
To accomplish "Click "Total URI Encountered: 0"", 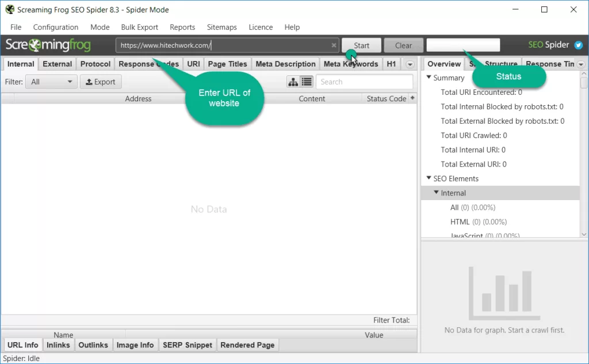I will [481, 92].
